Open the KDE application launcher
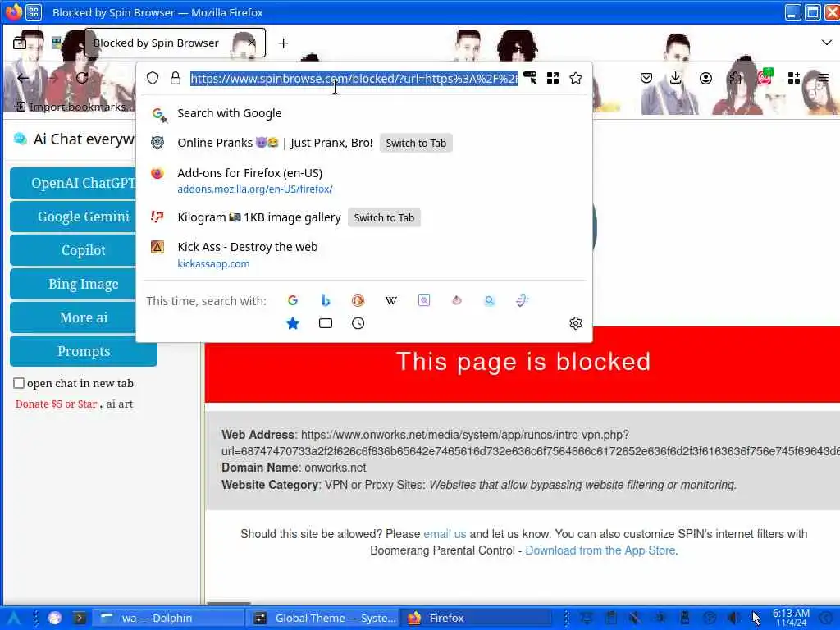The image size is (840, 630). [13, 618]
